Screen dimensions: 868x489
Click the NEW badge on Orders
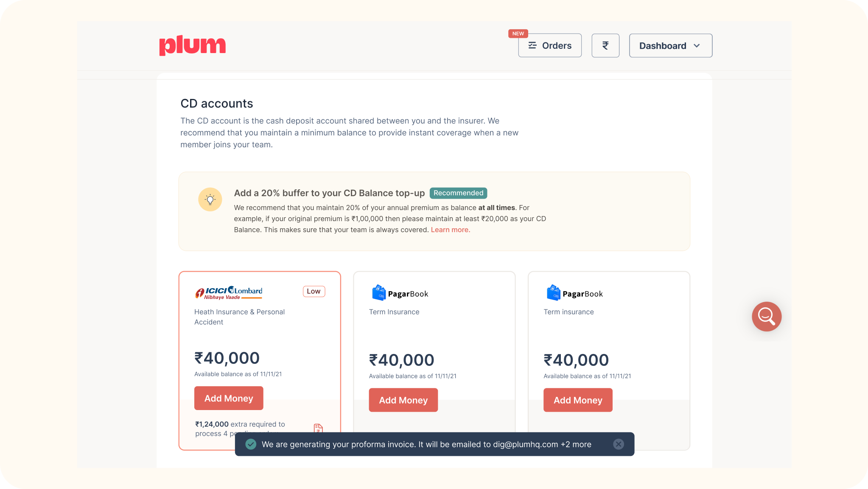518,34
